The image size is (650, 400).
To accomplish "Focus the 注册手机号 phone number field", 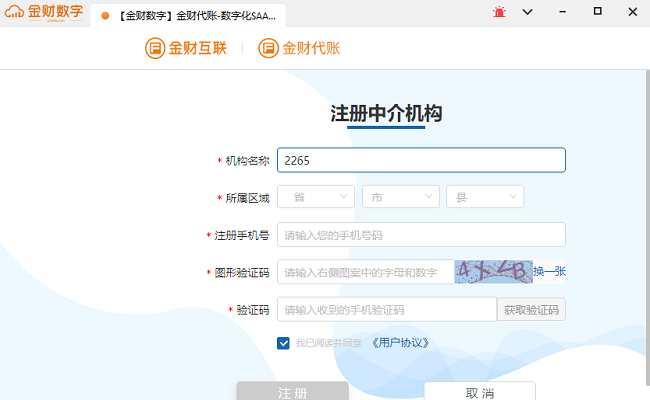I will (x=421, y=235).
